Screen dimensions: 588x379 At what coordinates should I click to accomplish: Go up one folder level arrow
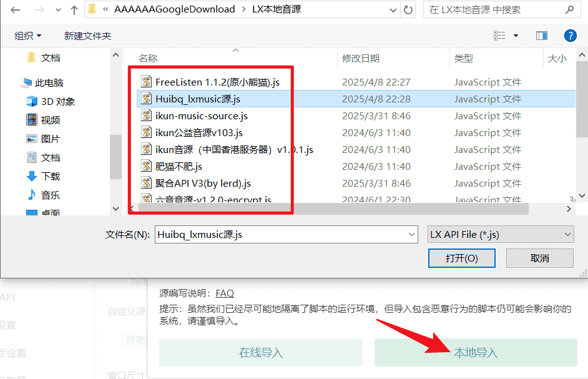(x=74, y=10)
